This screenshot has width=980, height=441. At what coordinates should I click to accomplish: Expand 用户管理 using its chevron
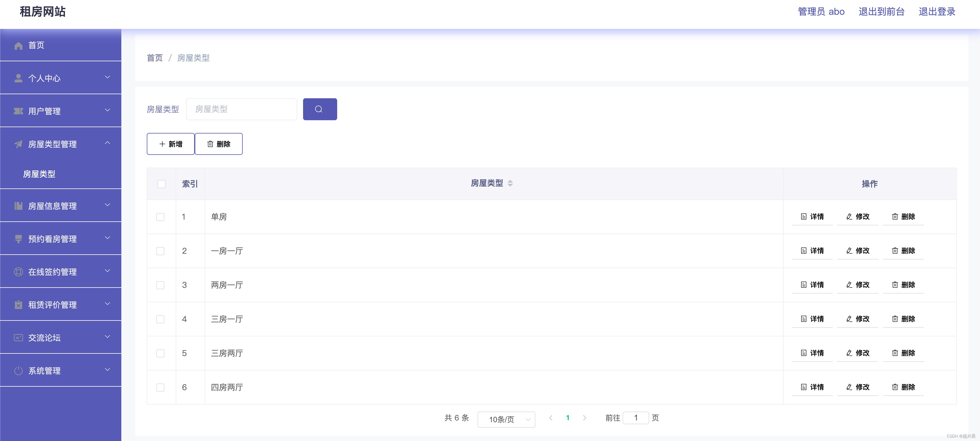coord(108,110)
